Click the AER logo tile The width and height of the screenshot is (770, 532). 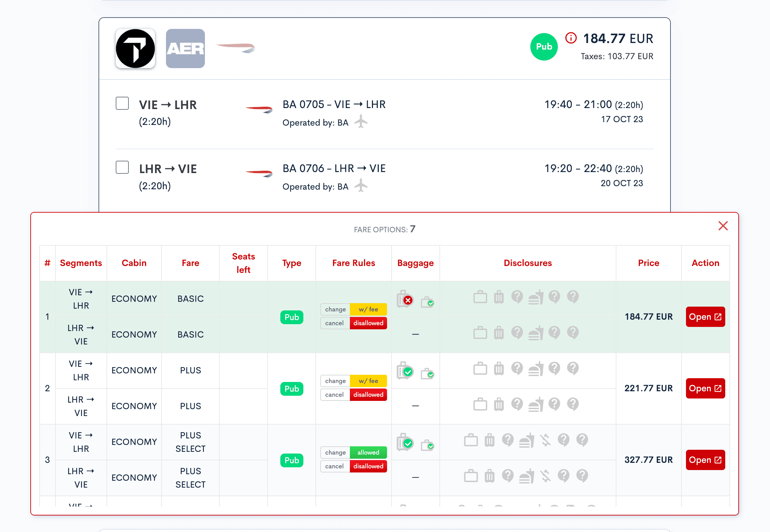[x=185, y=49]
